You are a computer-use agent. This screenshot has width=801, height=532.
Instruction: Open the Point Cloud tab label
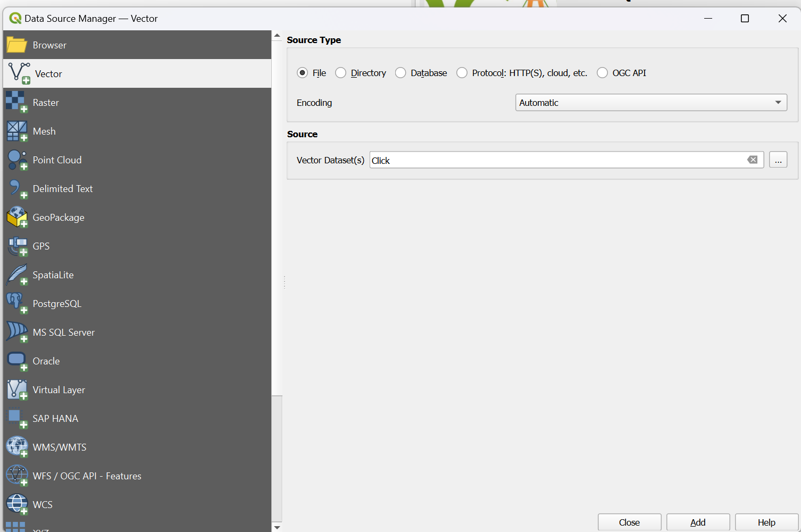pos(57,160)
